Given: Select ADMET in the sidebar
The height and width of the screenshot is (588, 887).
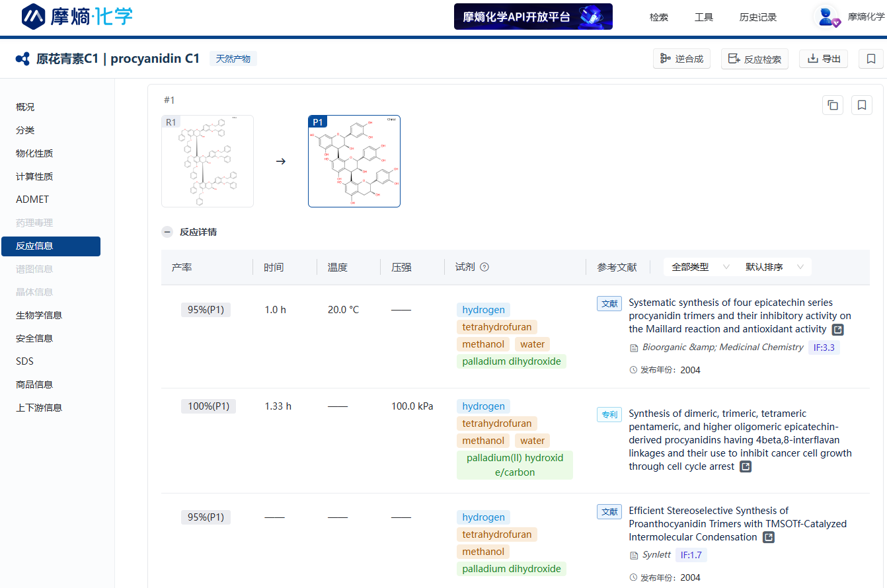Looking at the screenshot, I should tap(32, 200).
